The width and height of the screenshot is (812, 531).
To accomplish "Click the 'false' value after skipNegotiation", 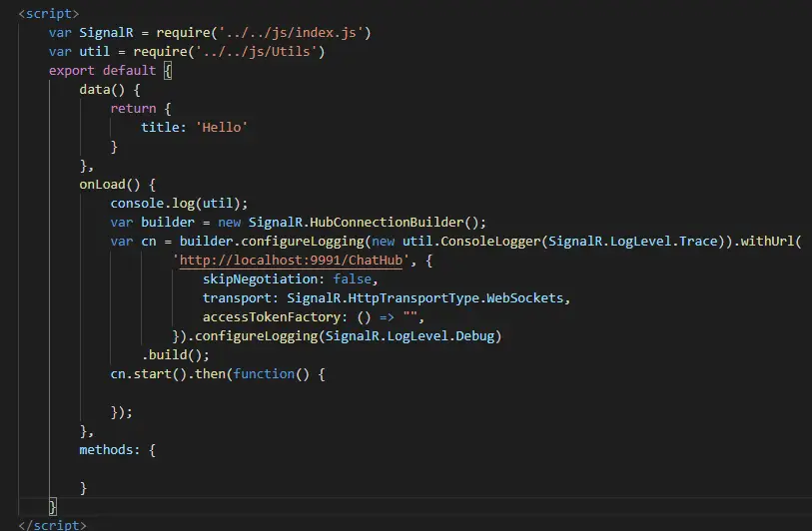I will [x=353, y=278].
